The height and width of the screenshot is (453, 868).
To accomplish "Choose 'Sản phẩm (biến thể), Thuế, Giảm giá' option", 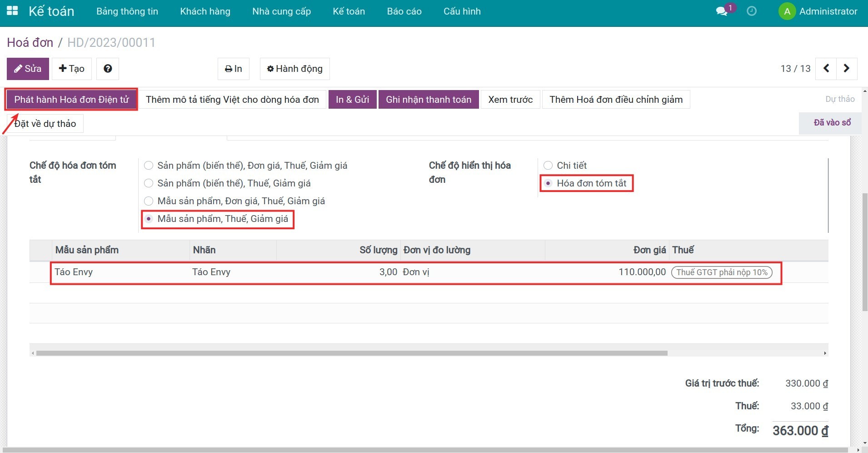I will (149, 183).
